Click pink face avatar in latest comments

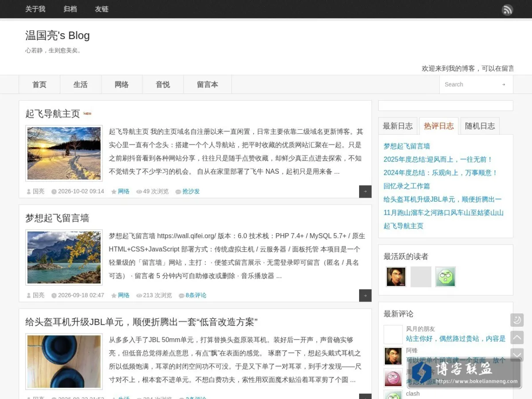(x=393, y=378)
